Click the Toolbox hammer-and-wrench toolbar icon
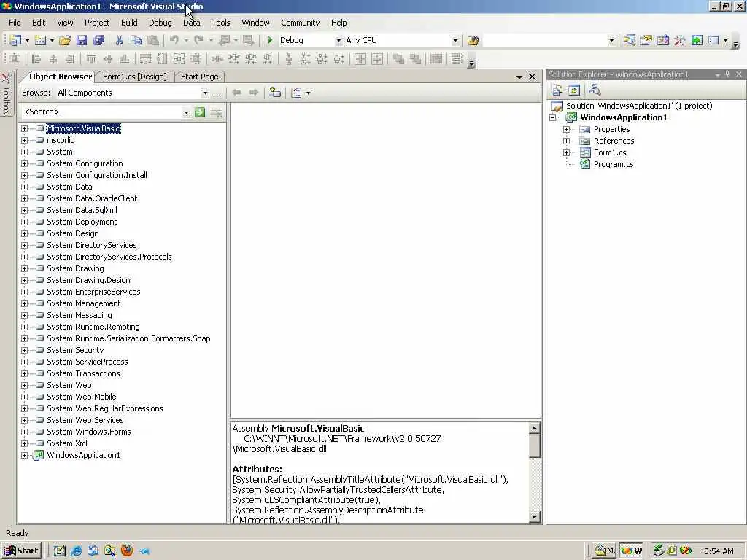 pos(680,41)
